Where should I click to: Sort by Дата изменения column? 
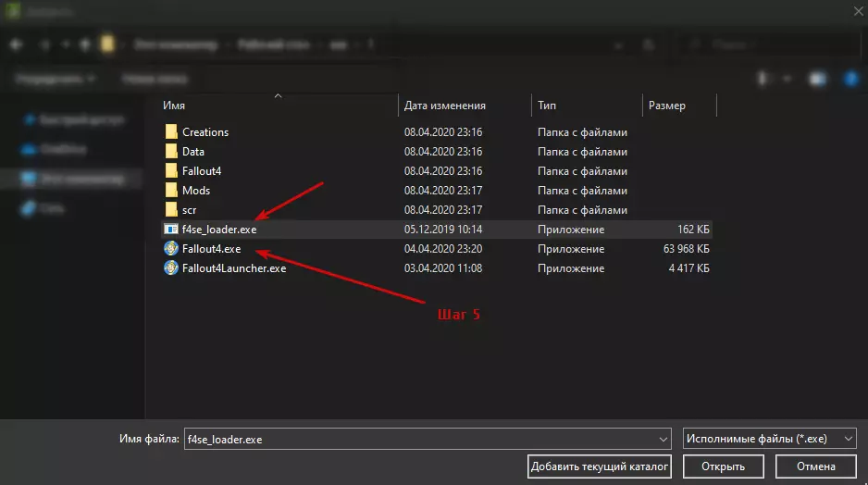[x=444, y=106]
